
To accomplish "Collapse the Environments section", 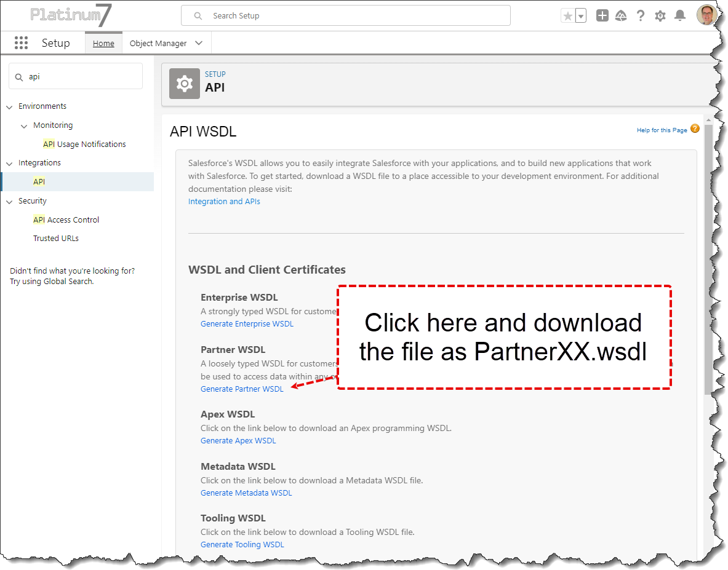I will (9, 106).
